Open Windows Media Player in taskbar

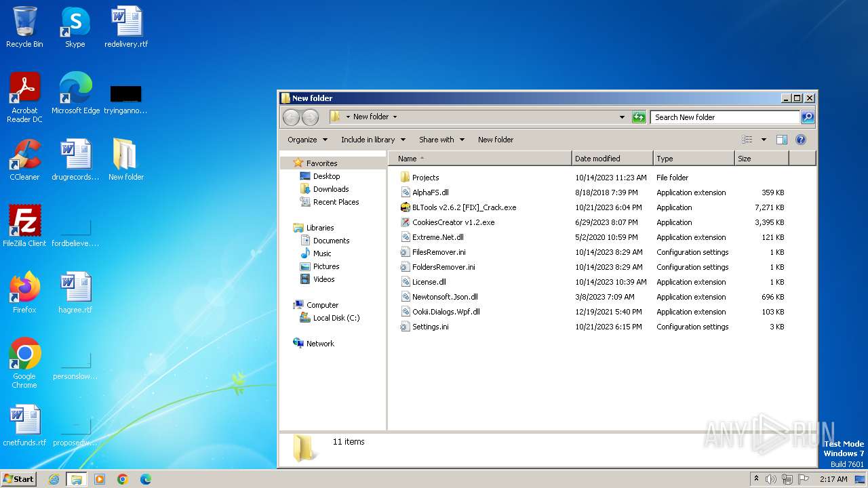click(x=100, y=479)
